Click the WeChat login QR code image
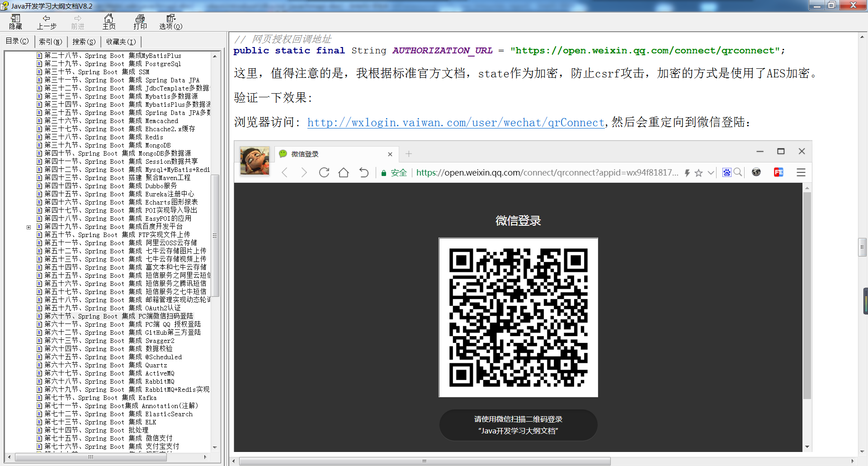Viewport: 868px width, 466px height. pyautogui.click(x=518, y=317)
